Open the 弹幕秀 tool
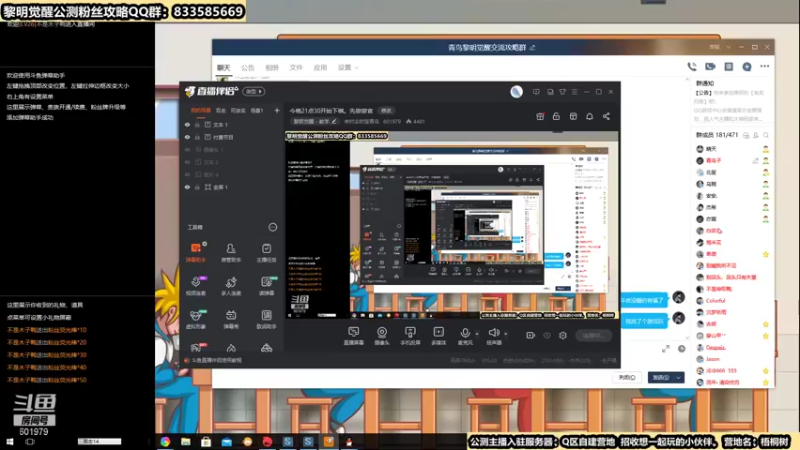 (231, 319)
